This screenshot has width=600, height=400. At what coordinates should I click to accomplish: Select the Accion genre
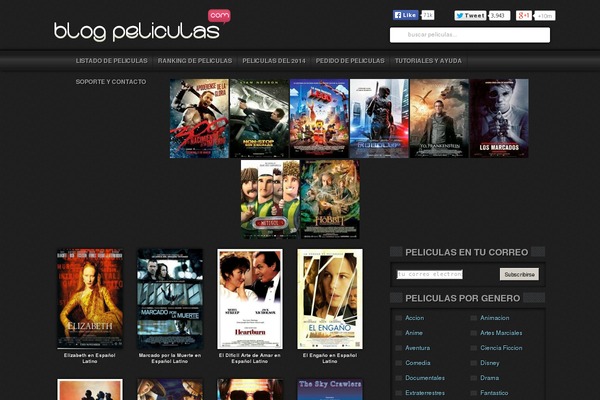click(414, 318)
